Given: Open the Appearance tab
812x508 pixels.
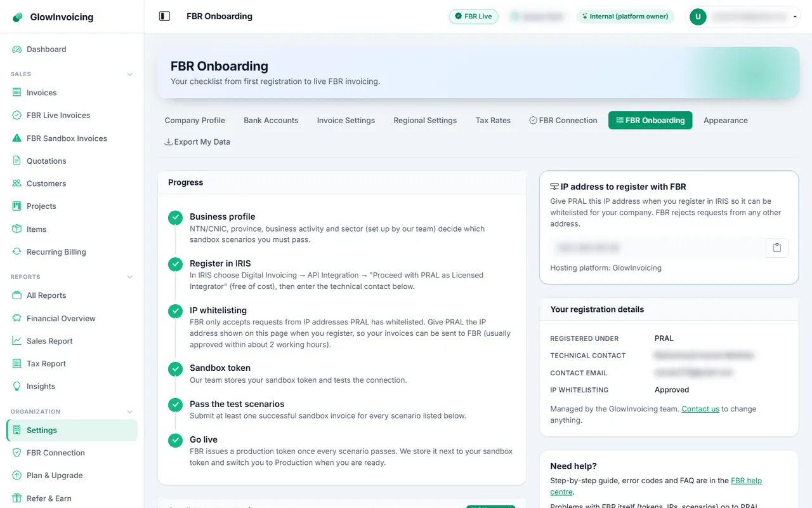Looking at the screenshot, I should (726, 121).
